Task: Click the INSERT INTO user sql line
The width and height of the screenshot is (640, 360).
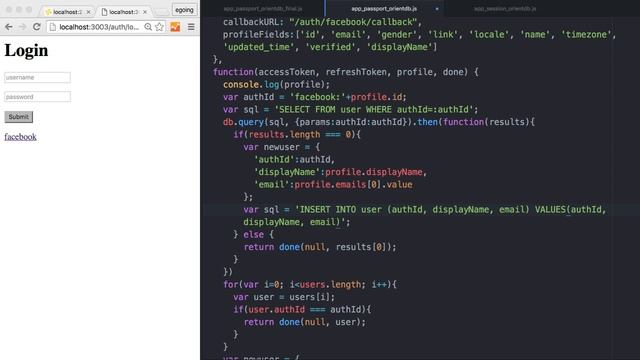Action: [424, 210]
